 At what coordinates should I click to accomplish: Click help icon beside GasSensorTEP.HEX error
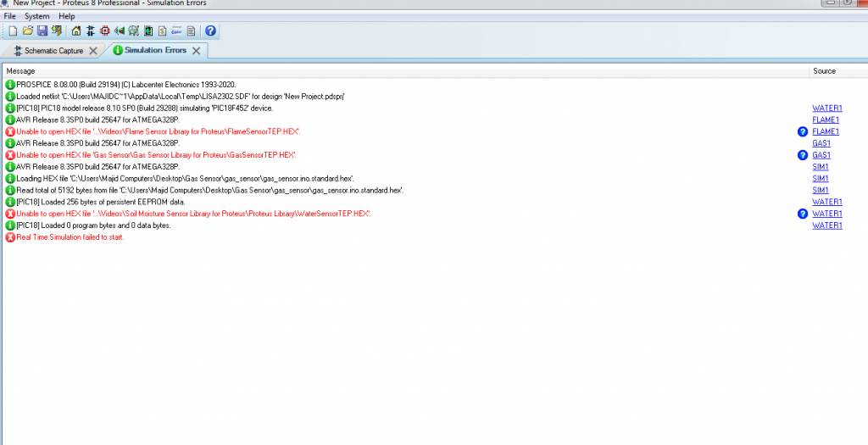803,155
